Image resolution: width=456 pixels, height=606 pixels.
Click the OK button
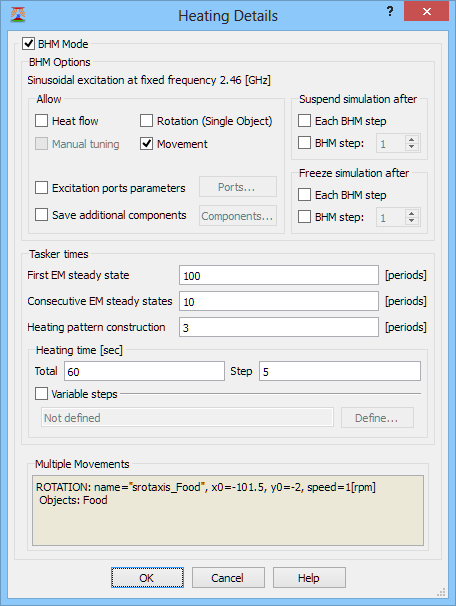pos(147,578)
